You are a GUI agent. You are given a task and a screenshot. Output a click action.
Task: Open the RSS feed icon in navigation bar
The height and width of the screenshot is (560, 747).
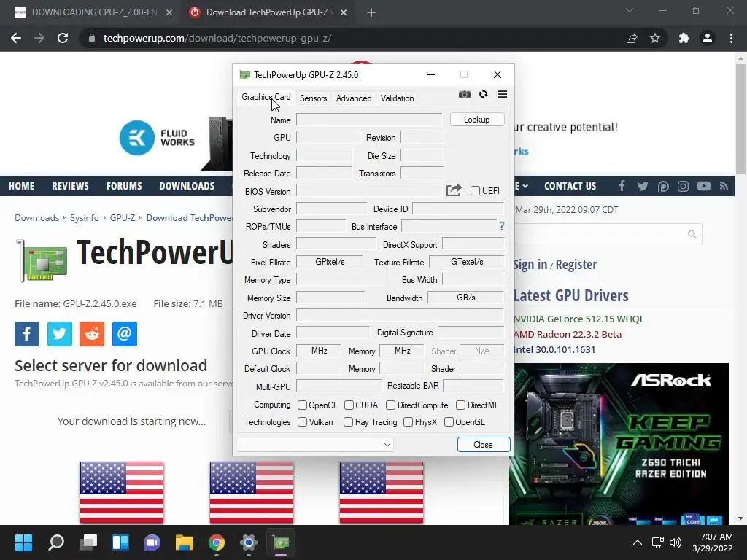click(x=724, y=186)
